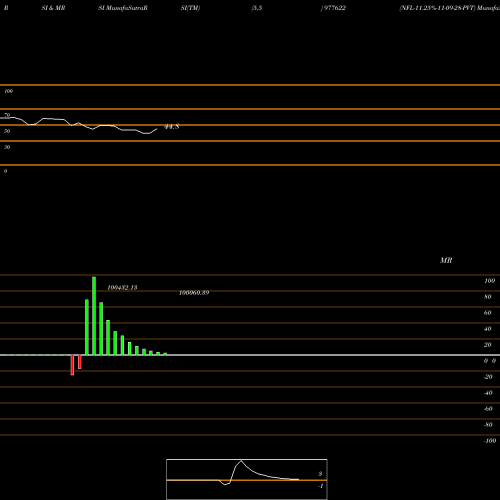Click the right axis label -60
Screen dimensions: 500x500
488,409
